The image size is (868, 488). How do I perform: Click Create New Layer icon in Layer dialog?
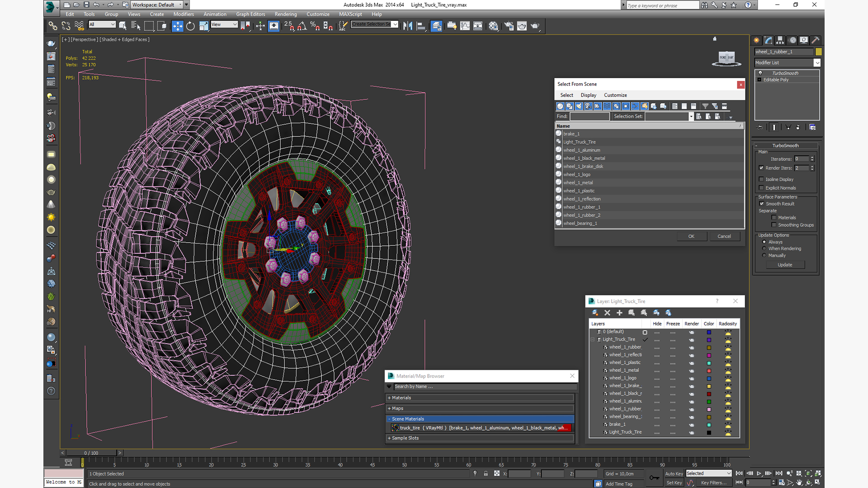[x=595, y=313]
